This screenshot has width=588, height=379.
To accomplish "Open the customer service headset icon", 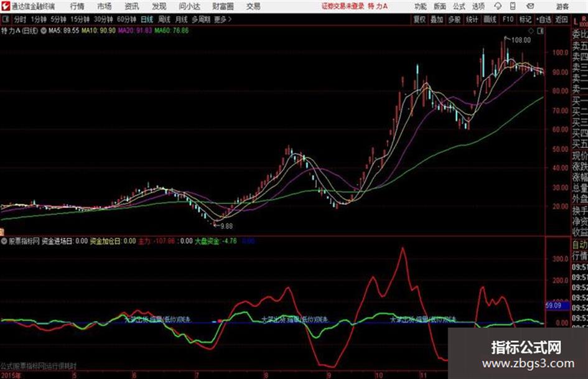I will pos(498,6).
